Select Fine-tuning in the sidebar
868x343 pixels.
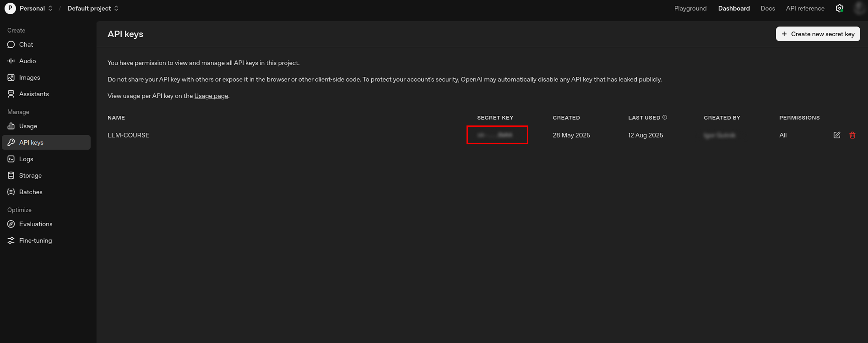tap(46, 241)
